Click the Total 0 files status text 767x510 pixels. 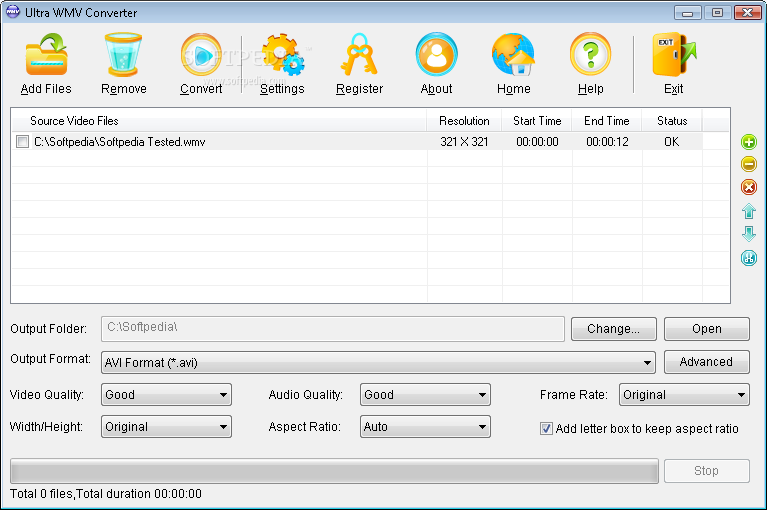[106, 494]
